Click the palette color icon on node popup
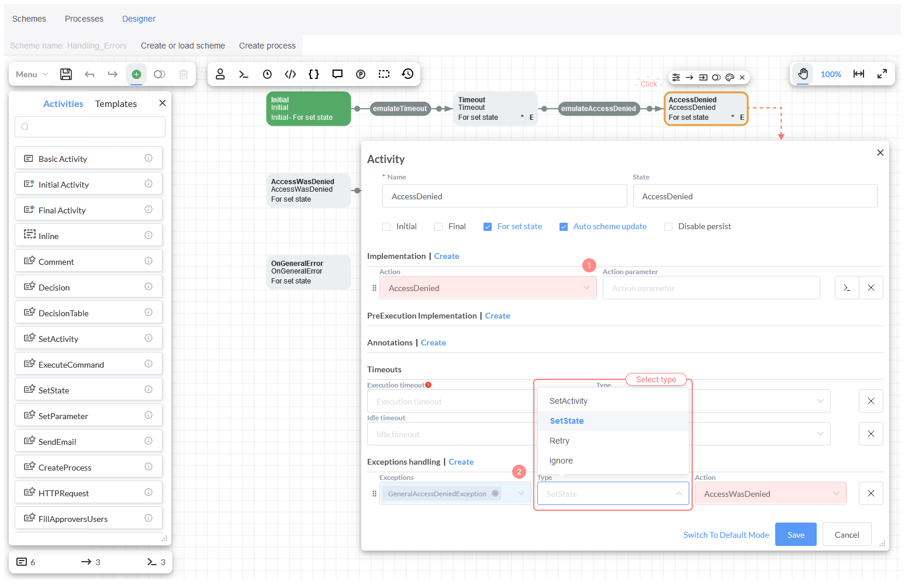 pyautogui.click(x=730, y=77)
